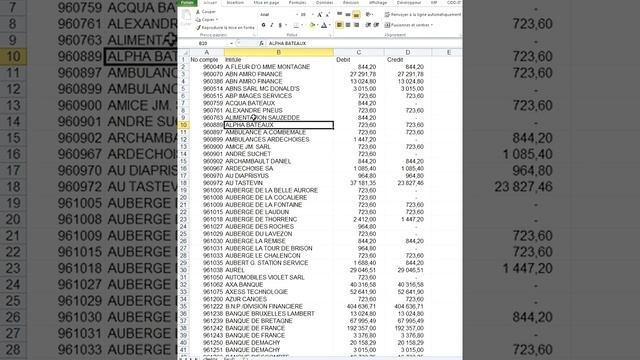Switch to the Formules tab
This screenshot has width=640, height=360.
[x=298, y=2]
